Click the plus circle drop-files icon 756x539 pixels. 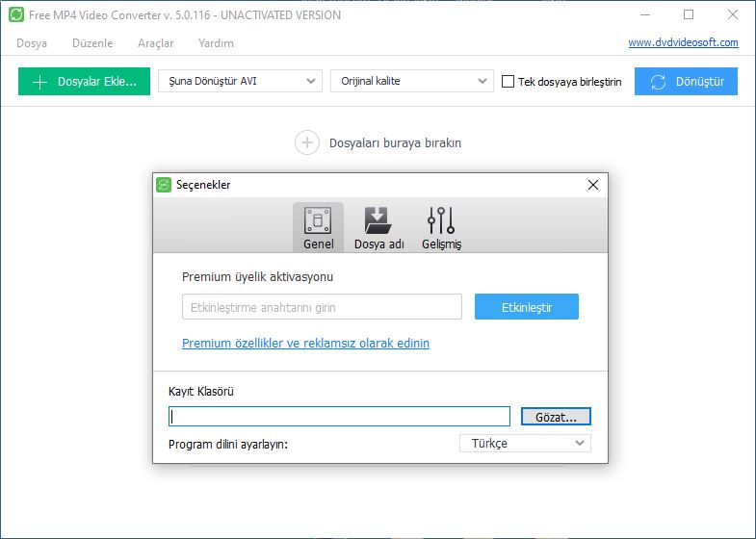click(x=307, y=142)
